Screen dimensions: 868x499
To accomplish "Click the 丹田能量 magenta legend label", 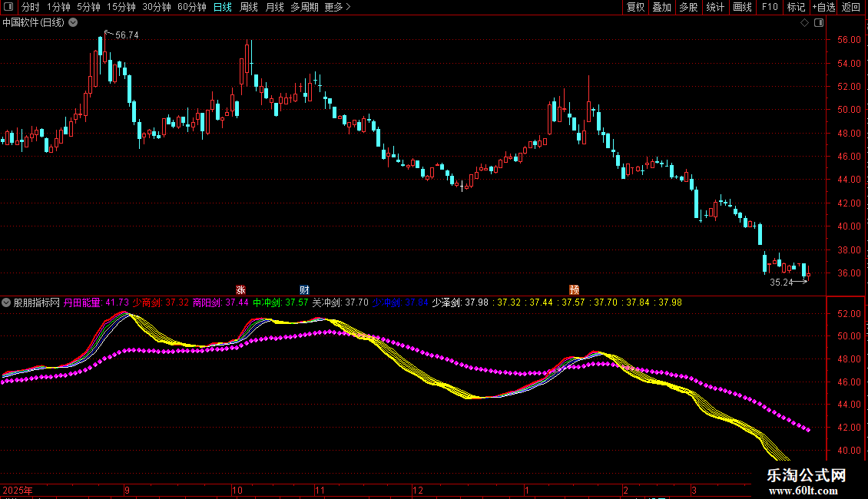I will tap(83, 302).
